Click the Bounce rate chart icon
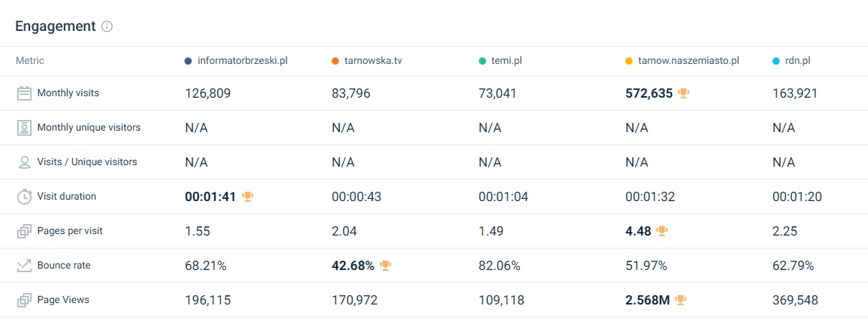This screenshot has width=868, height=321. pos(24,265)
